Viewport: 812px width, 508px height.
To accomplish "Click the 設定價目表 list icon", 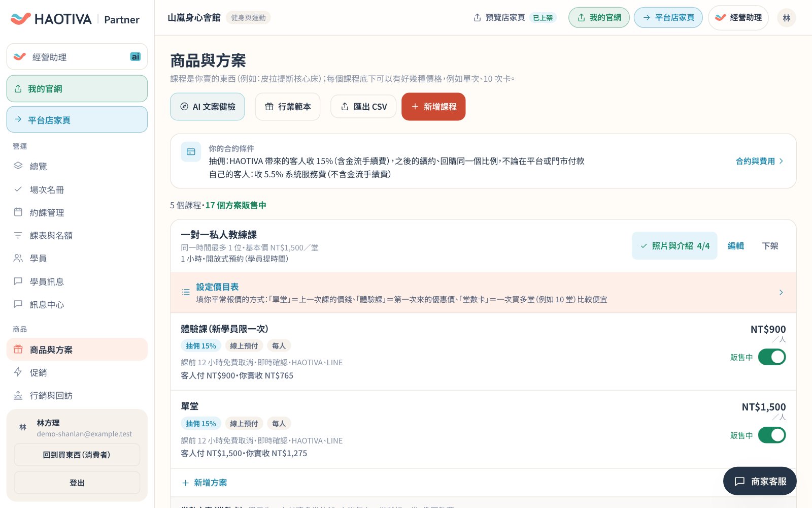I will click(186, 293).
